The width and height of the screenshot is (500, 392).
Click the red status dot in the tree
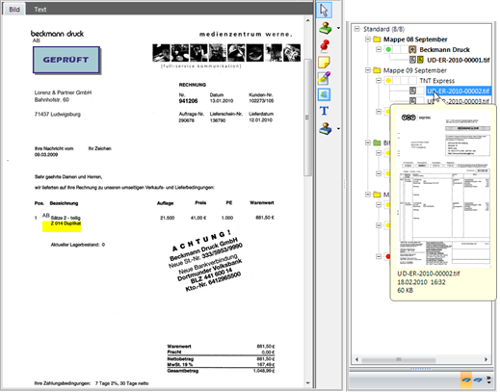388,256
